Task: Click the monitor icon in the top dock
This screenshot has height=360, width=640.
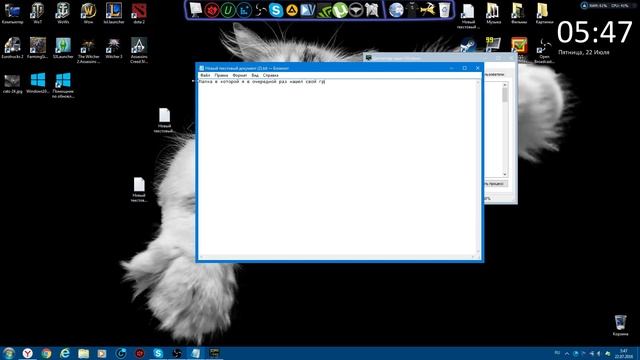Action: pyautogui.click(x=196, y=10)
